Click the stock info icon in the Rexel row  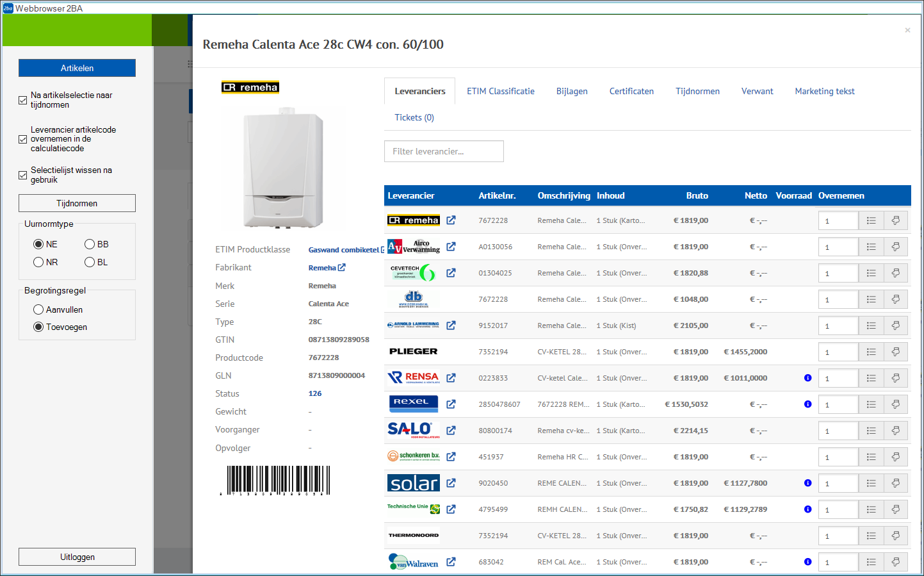pos(807,404)
